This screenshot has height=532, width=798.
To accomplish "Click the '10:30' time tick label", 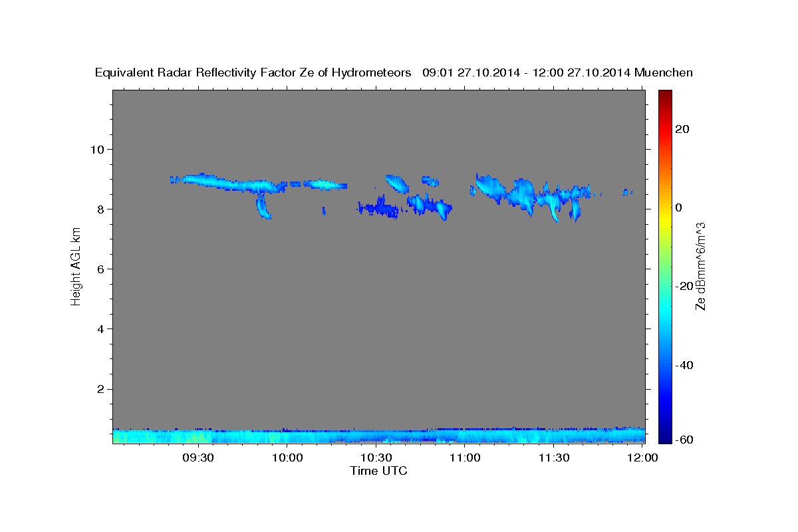I will pyautogui.click(x=376, y=458).
